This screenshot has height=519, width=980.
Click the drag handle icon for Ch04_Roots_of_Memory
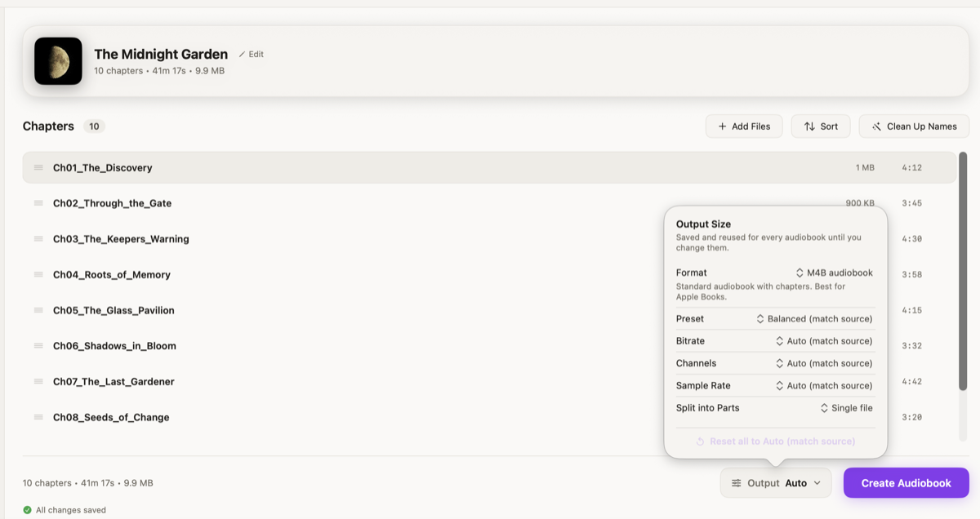coord(38,274)
